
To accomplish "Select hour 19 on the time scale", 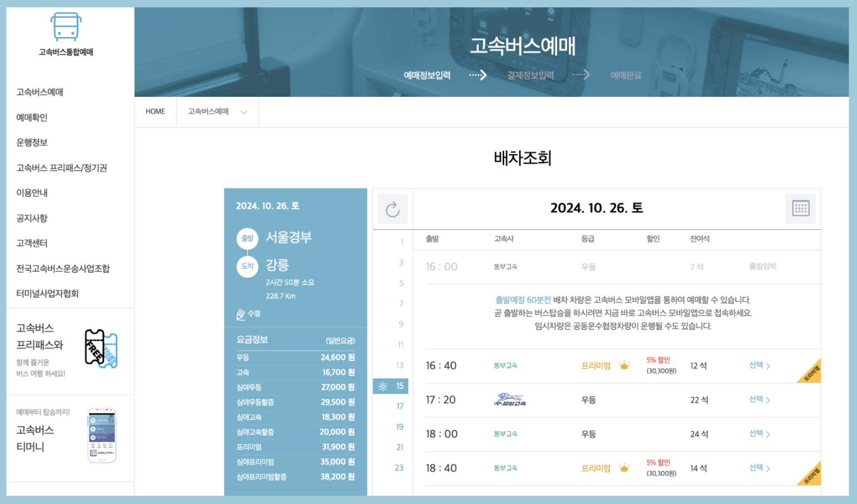I will 400,427.
